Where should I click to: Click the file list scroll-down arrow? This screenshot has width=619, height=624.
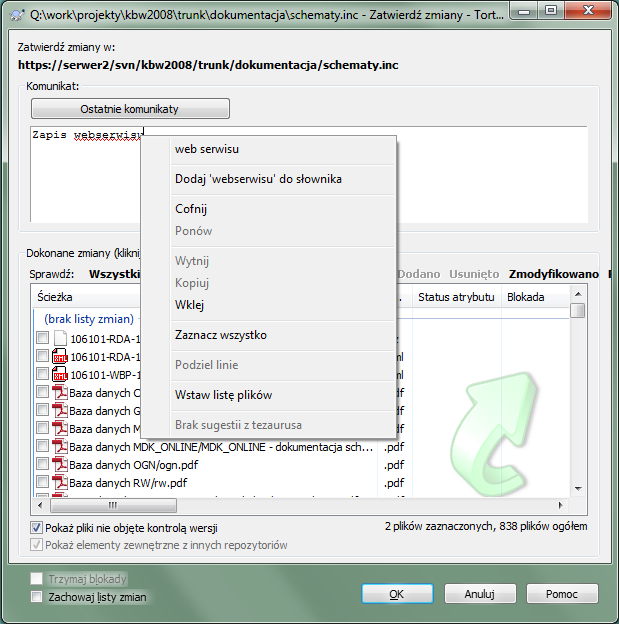pyautogui.click(x=578, y=488)
